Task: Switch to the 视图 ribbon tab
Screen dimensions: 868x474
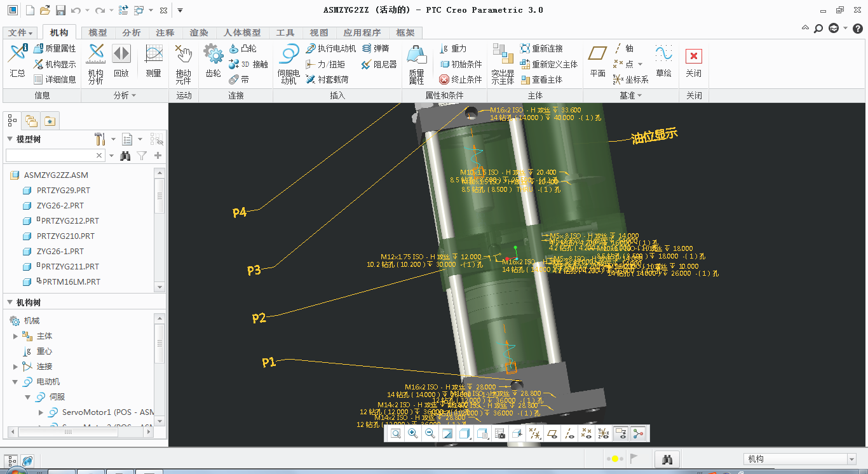Action: click(x=319, y=32)
